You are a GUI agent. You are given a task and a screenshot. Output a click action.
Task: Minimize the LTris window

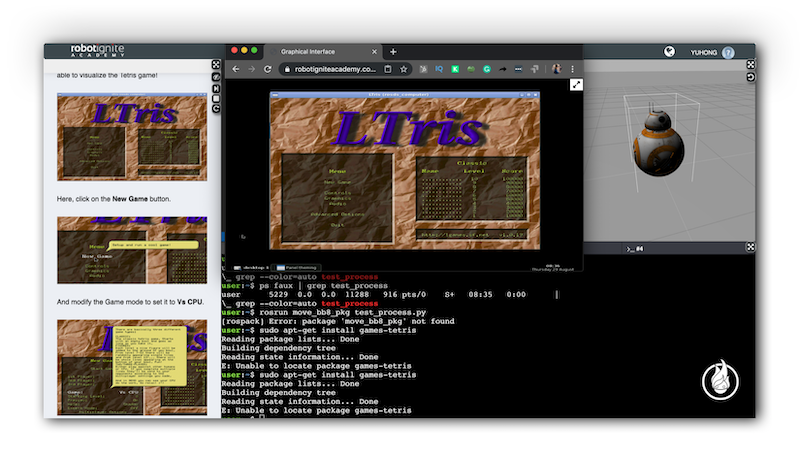click(x=521, y=95)
